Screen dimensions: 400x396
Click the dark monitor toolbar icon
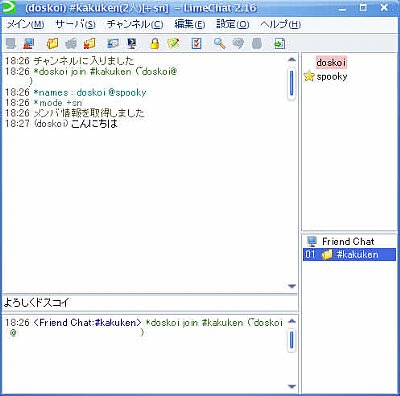(x=131, y=43)
